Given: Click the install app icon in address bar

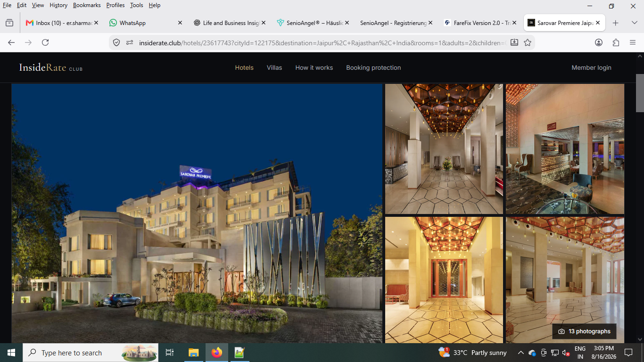Looking at the screenshot, I should (514, 42).
